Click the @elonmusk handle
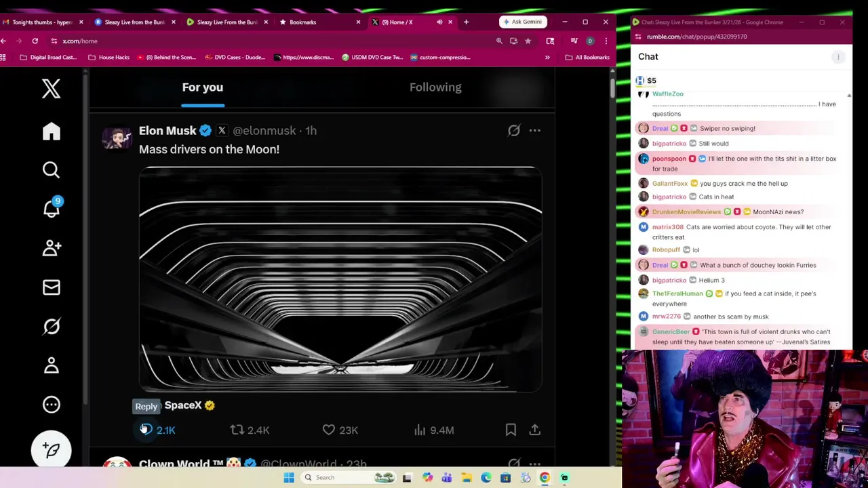Image resolution: width=868 pixels, height=488 pixels. [264, 131]
